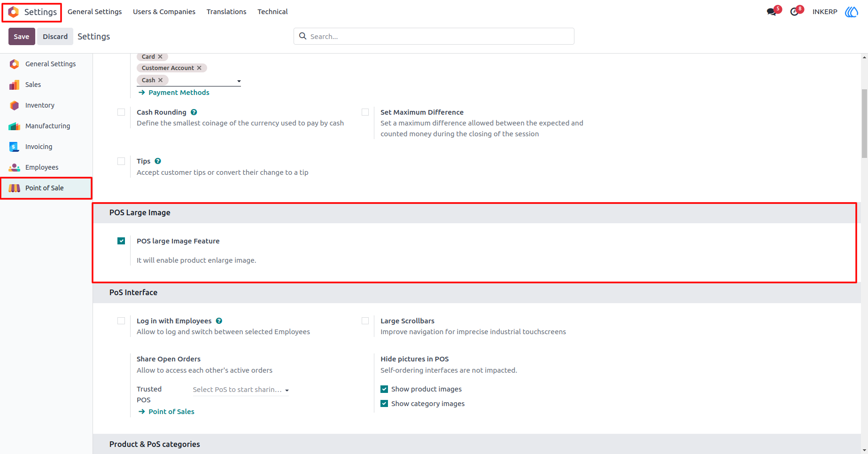Click the Inventory sidebar icon
The width and height of the screenshot is (868, 454).
coord(15,105)
